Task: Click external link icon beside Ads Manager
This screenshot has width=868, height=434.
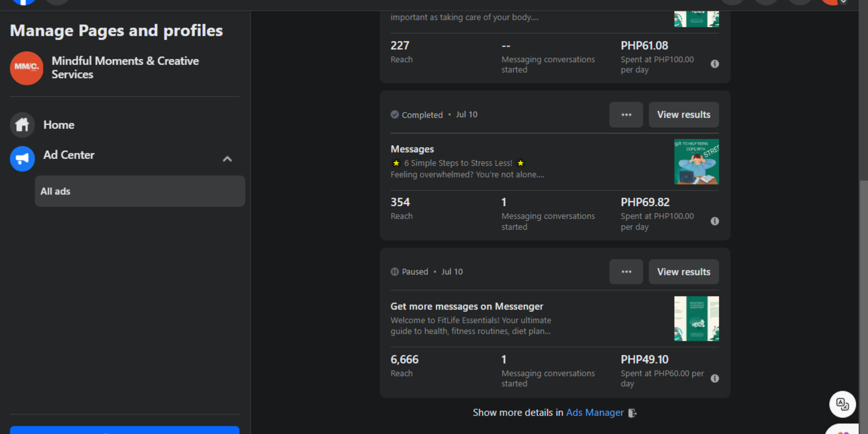Action: 632,413
